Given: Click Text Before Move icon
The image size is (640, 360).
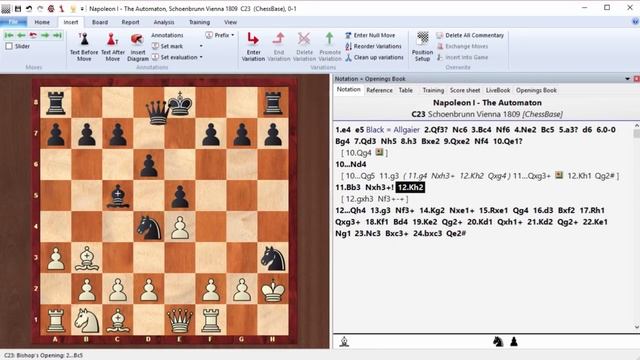Looking at the screenshot, I should pyautogui.click(x=84, y=40).
